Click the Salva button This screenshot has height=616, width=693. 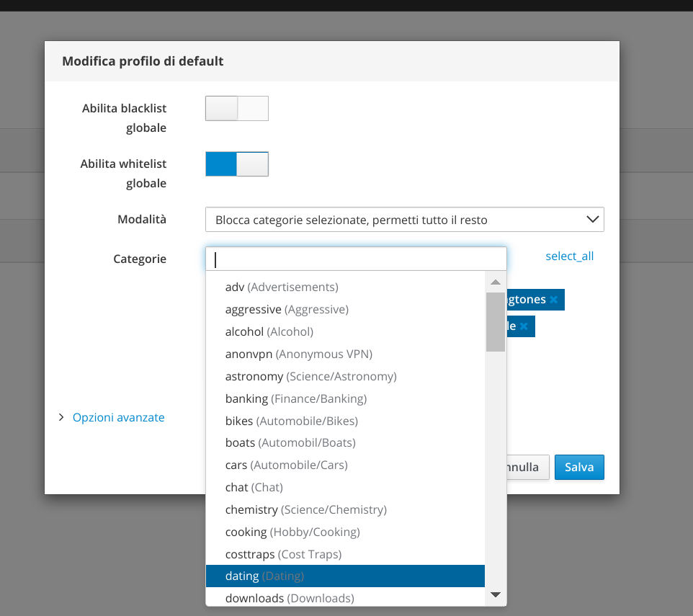point(579,467)
